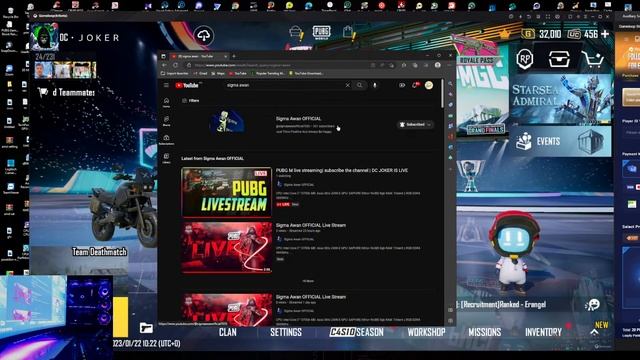The height and width of the screenshot is (360, 640).
Task: Open INVENTORY in PUBG bottom menu
Action: pyautogui.click(x=543, y=332)
